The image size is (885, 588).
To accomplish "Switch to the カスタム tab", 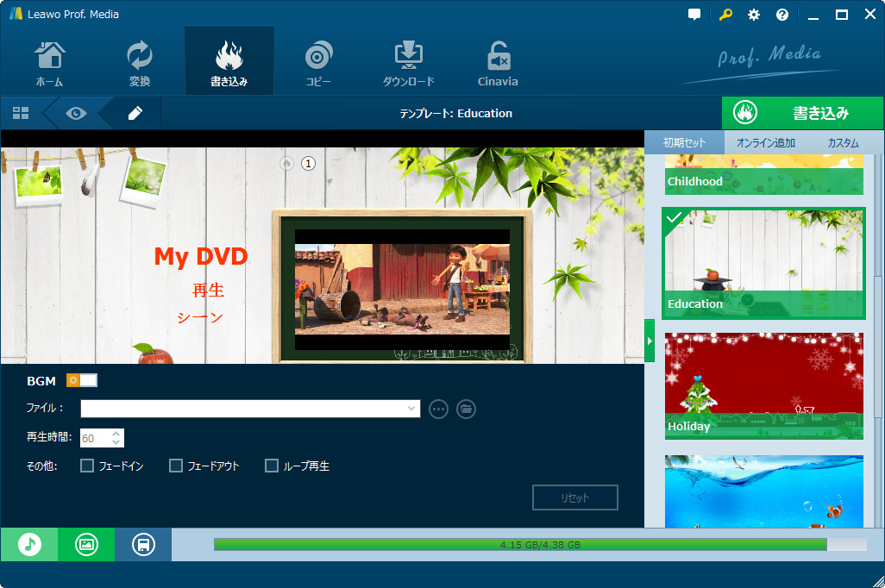I will coord(842,143).
